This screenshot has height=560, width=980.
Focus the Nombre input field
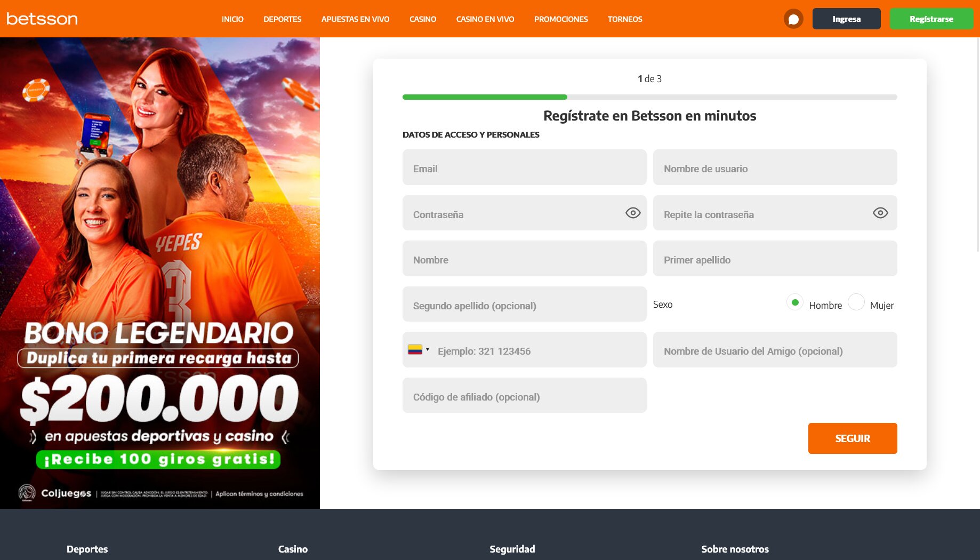[x=525, y=259]
